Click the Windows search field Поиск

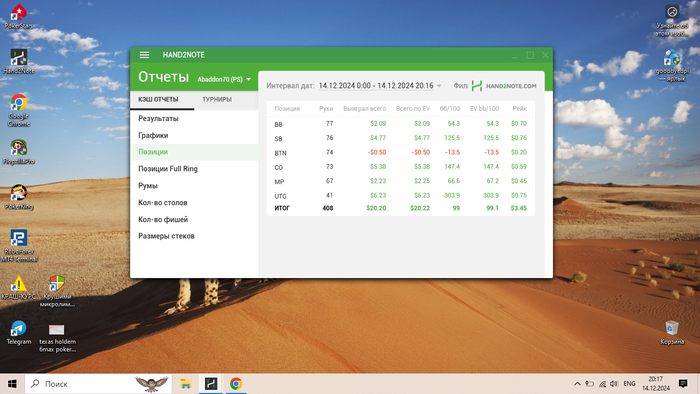98,384
